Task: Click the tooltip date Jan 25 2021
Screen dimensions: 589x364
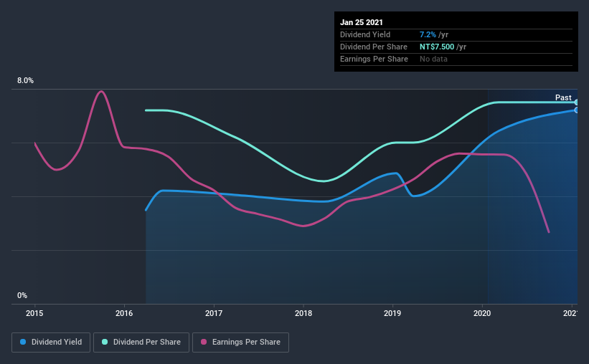Action: point(362,22)
